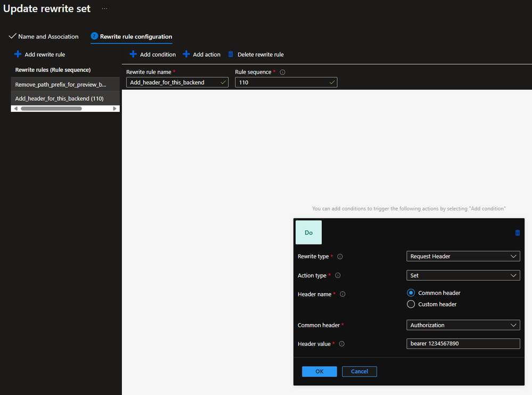Open the ellipsis menu beside Update rewrite set

pos(104,9)
